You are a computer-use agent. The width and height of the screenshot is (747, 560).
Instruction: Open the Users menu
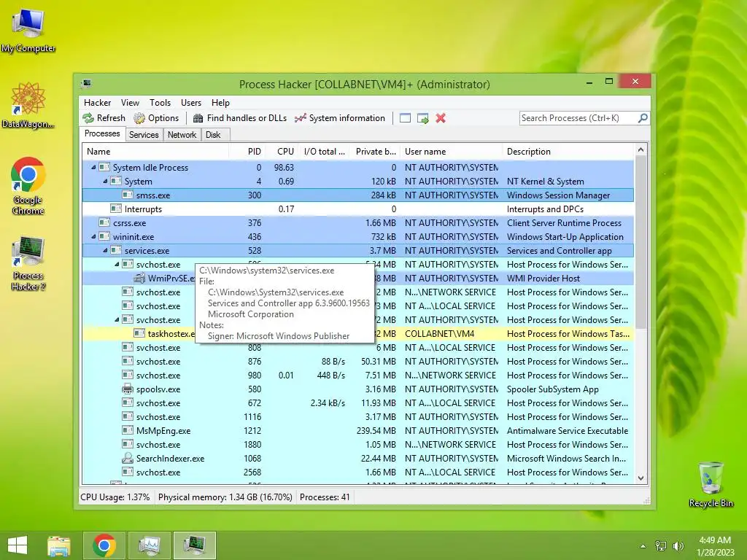coord(191,102)
